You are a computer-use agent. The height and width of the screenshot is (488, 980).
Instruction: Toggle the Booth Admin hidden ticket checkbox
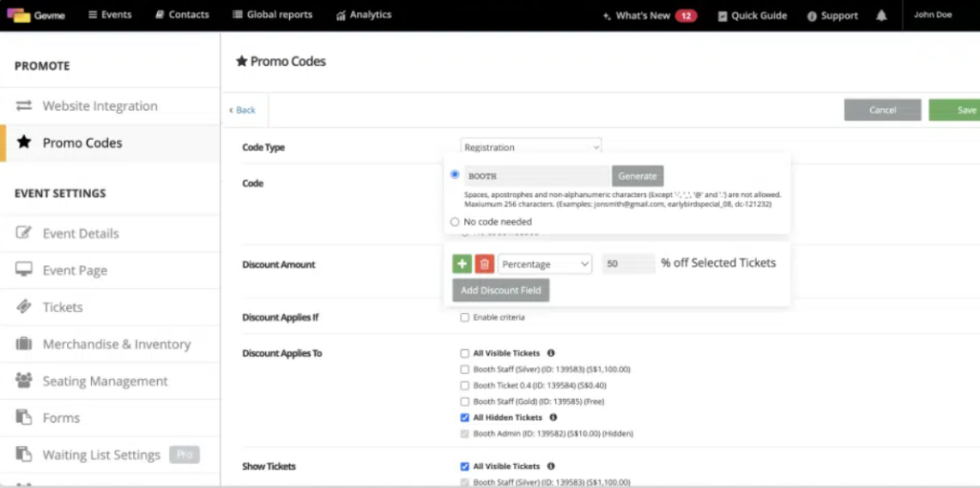pyautogui.click(x=464, y=433)
